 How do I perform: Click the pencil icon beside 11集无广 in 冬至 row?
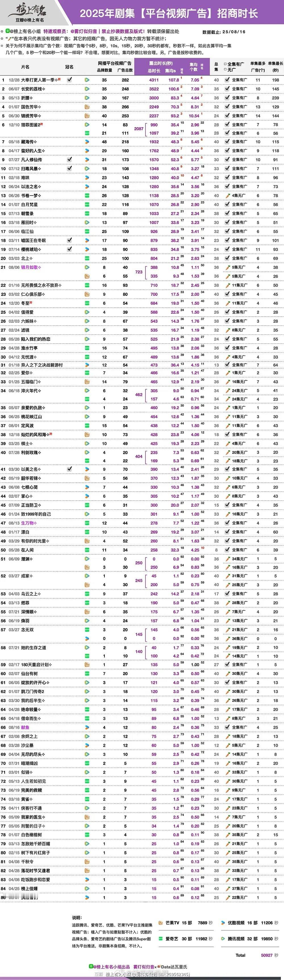coord(227,303)
